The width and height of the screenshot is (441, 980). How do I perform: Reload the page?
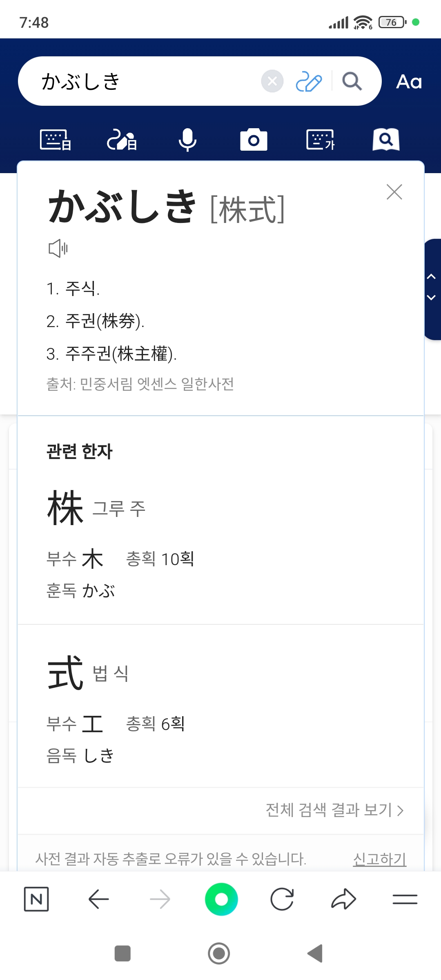tap(282, 899)
